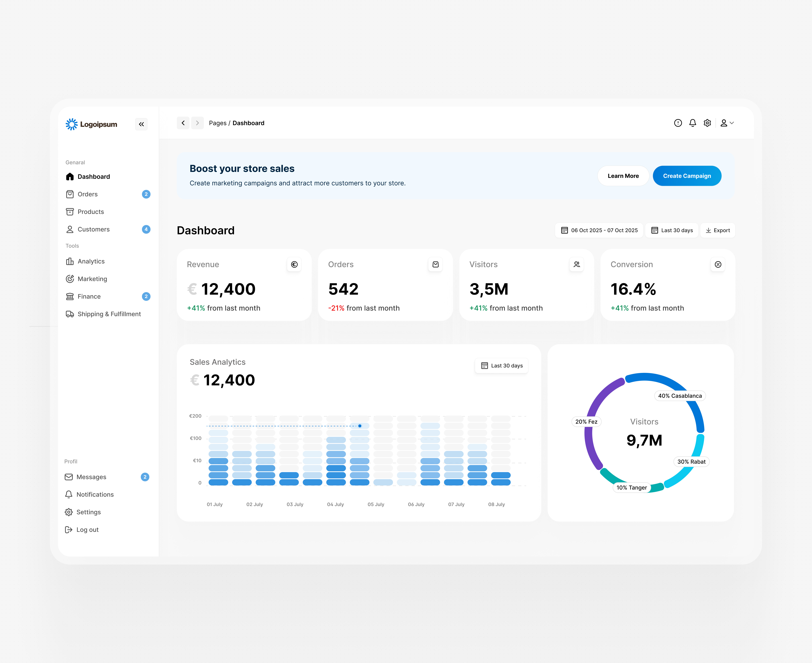Open Shipping & Fulfillment in sidebar
812x663 pixels.
(x=109, y=314)
